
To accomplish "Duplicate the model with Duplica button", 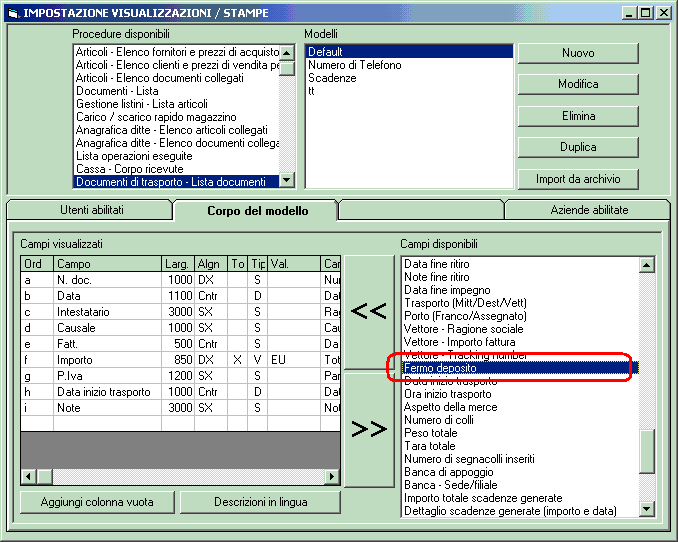I will click(x=578, y=147).
